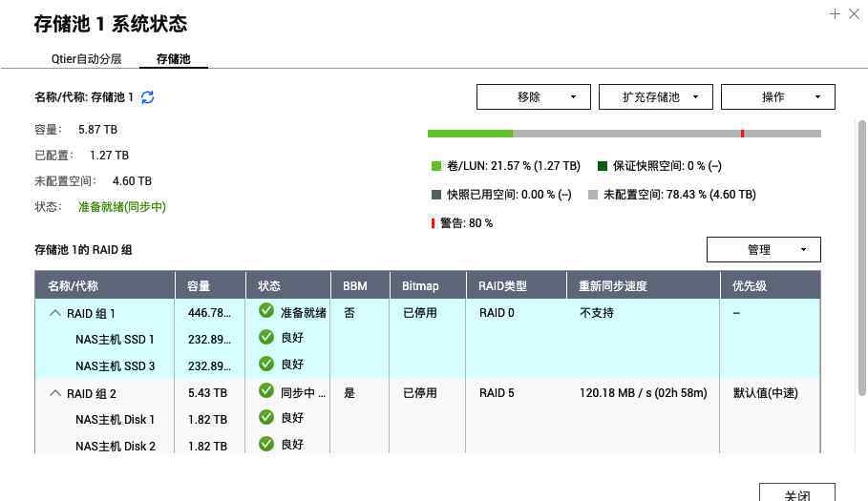The image size is (868, 501).
Task: Open the 移除 dropdown
Action: 534,96
